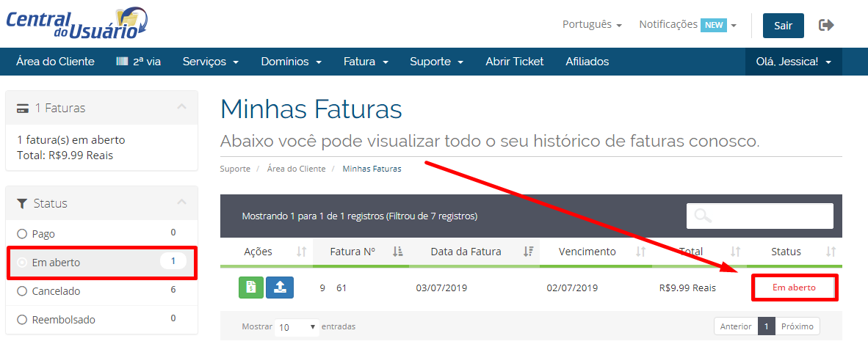Open the Português language dropdown
Viewport: 868px width, 344px height.
click(592, 25)
